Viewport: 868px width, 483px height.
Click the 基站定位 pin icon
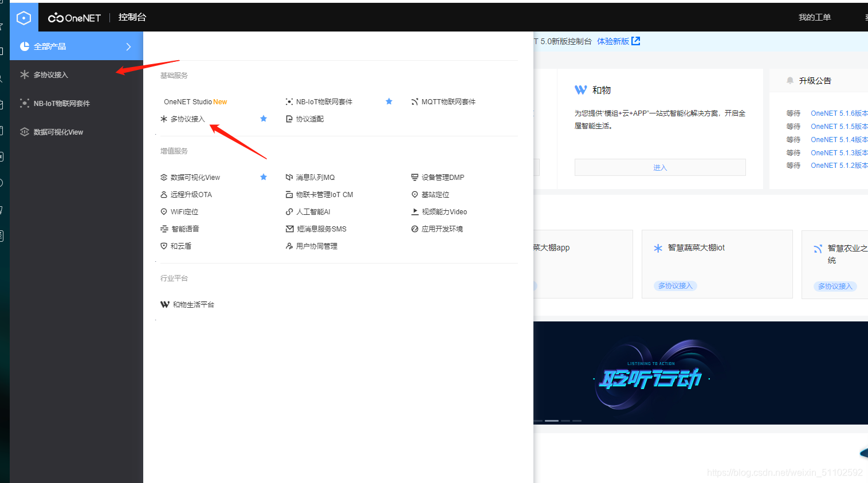click(415, 195)
